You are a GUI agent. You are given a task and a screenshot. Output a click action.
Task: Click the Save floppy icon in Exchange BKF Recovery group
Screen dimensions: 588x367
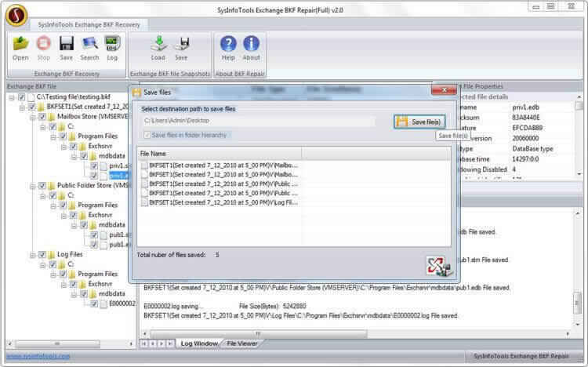point(67,44)
